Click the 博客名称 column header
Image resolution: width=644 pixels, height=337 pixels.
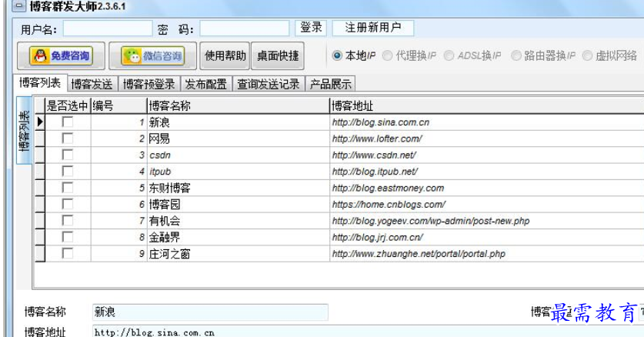click(x=239, y=106)
